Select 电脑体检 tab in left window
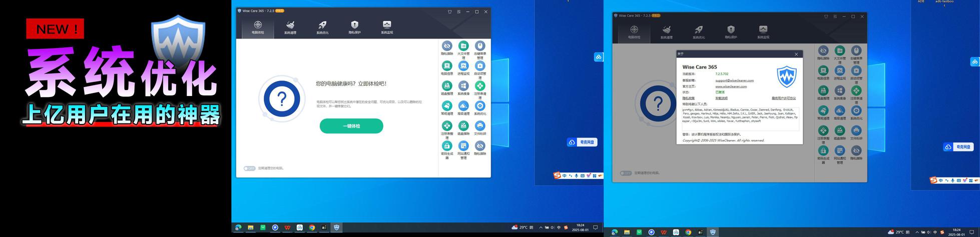980x237 pixels. 258,27
